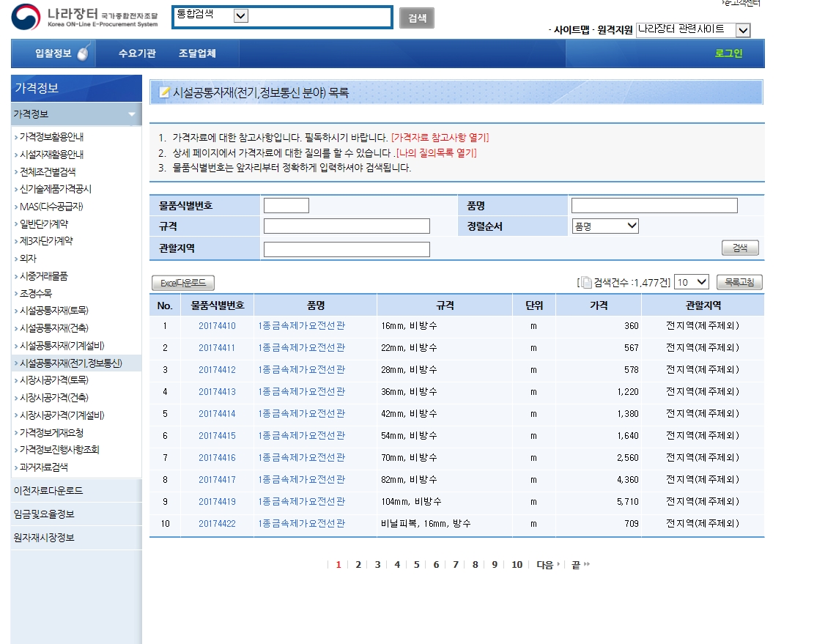836x644 pixels.
Task: Open 시중거래물품 in the sidebar
Action: tap(44, 276)
